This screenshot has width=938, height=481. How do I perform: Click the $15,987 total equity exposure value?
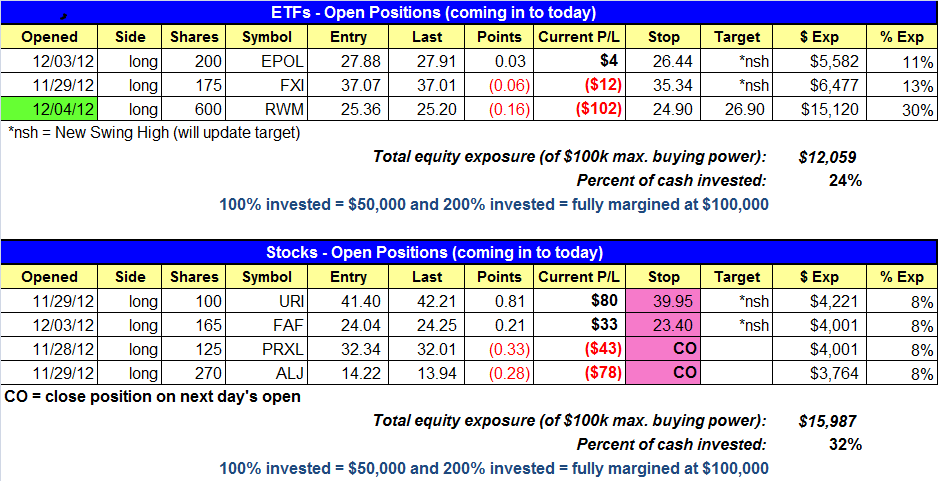[x=827, y=420]
